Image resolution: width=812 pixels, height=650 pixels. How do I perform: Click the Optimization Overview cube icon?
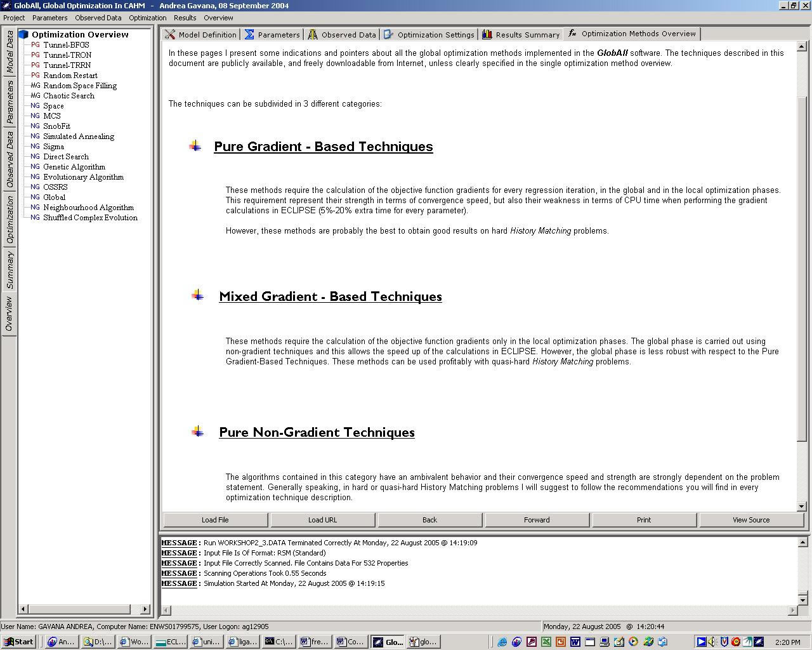[23, 34]
